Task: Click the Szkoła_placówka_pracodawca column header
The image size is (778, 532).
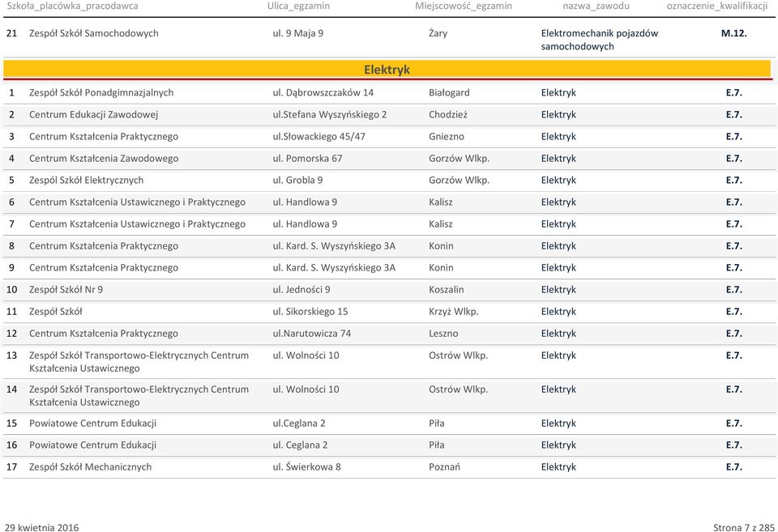Action: 72,6
